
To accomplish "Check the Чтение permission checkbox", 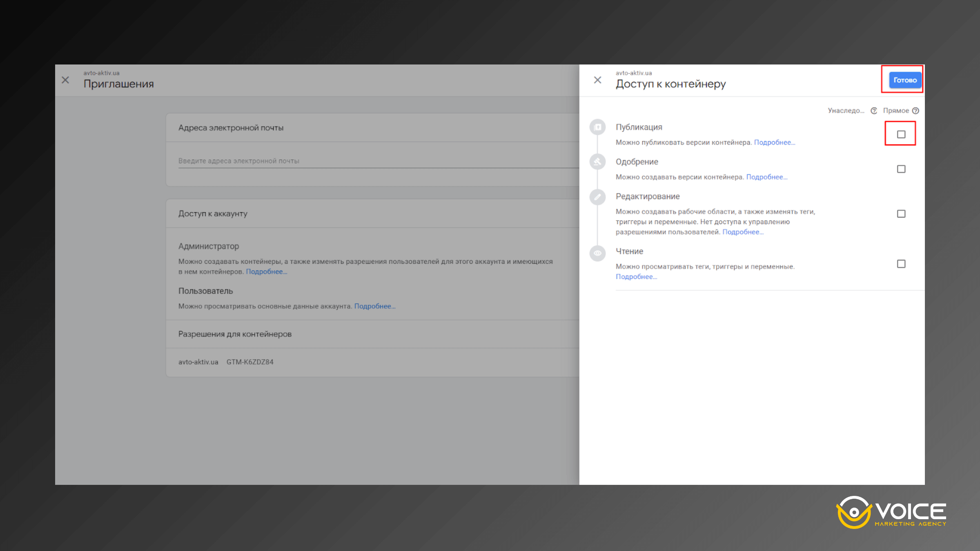I will click(x=901, y=264).
